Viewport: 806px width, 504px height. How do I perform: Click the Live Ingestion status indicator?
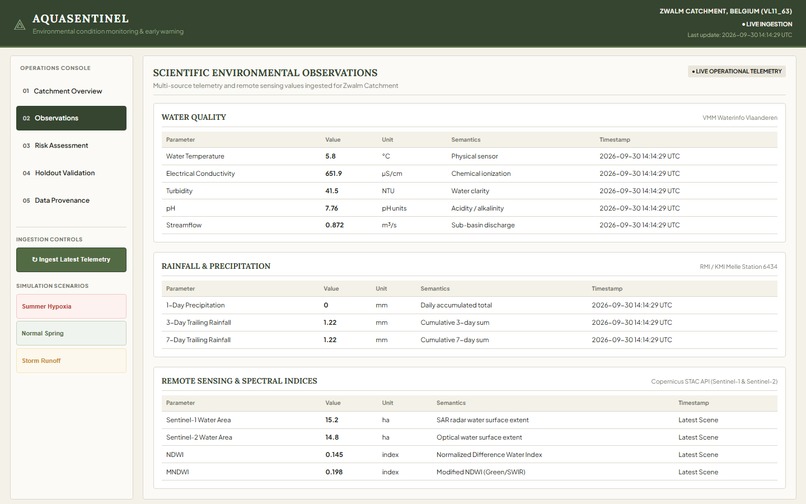[767, 24]
